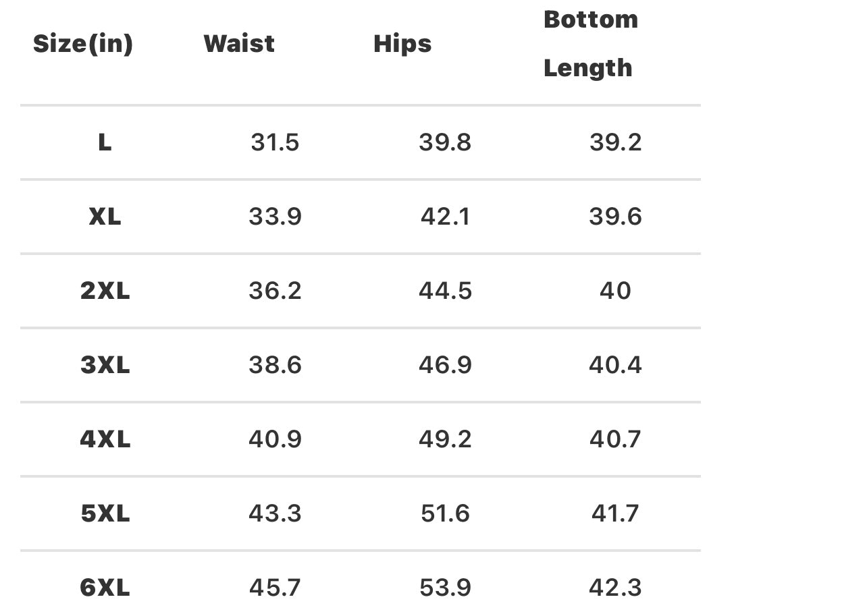Click the 2XL bottom length value 40
This screenshot has height=616, width=867.
point(615,291)
